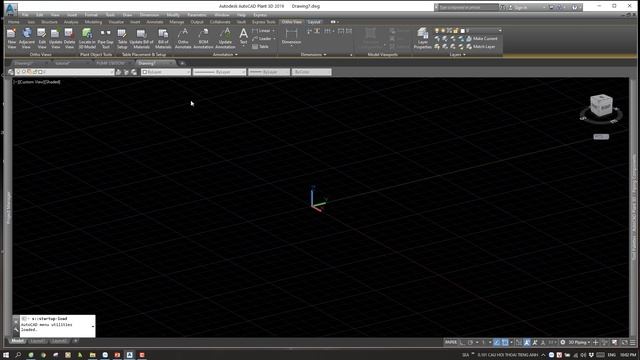Select the Ortho Annotate tool
The height and width of the screenshot is (360, 640).
pos(183,38)
